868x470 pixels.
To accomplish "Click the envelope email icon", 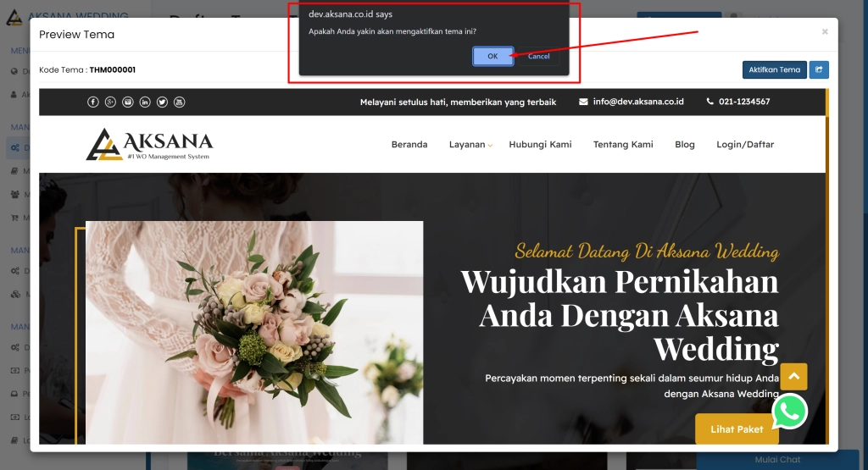I will coord(583,102).
